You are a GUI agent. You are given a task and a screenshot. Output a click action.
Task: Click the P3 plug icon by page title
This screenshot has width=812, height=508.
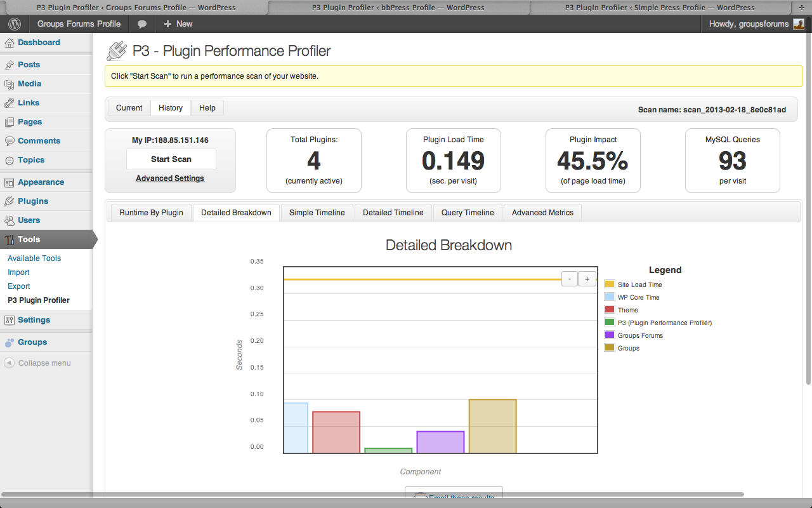coord(117,51)
